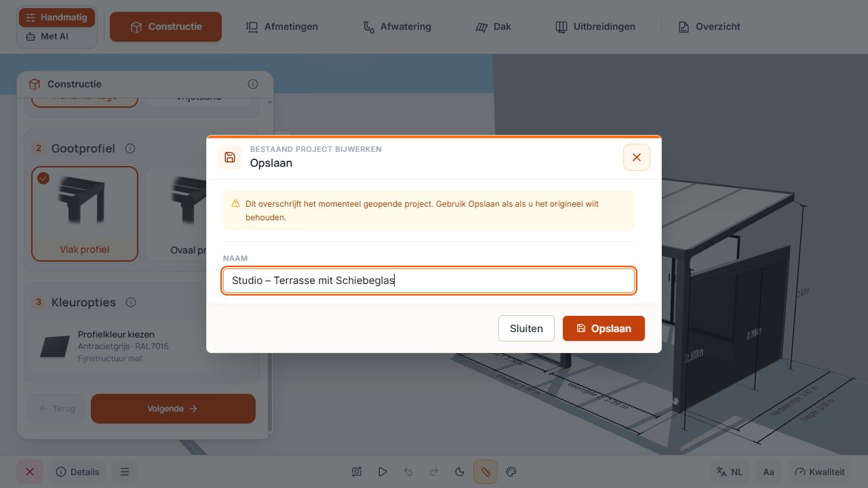
Task: Click the Volgende button
Action: [x=173, y=409]
